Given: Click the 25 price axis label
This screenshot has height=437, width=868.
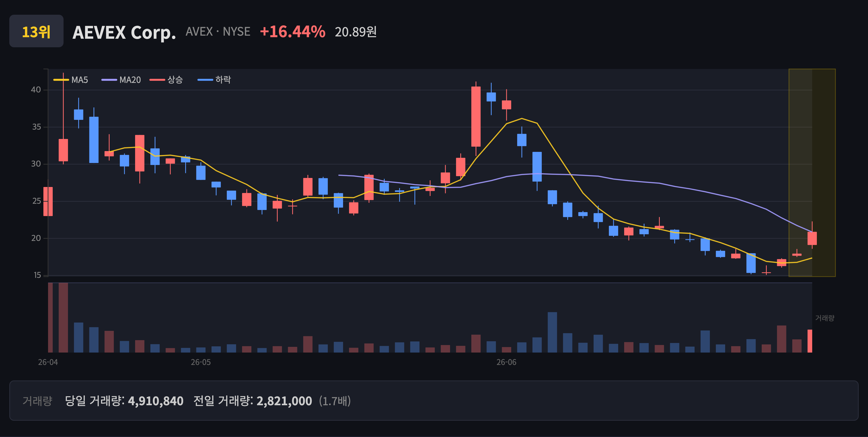Looking at the screenshot, I should coord(36,201).
